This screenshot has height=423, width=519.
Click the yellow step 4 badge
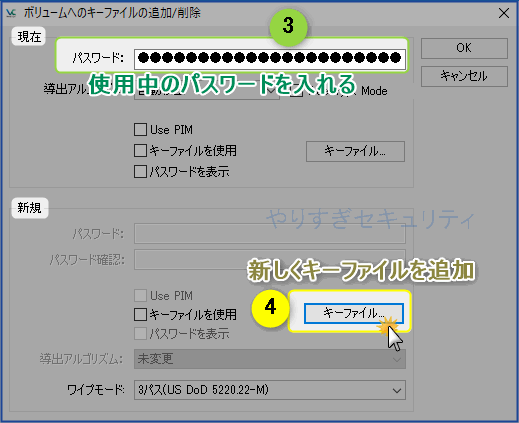270,307
